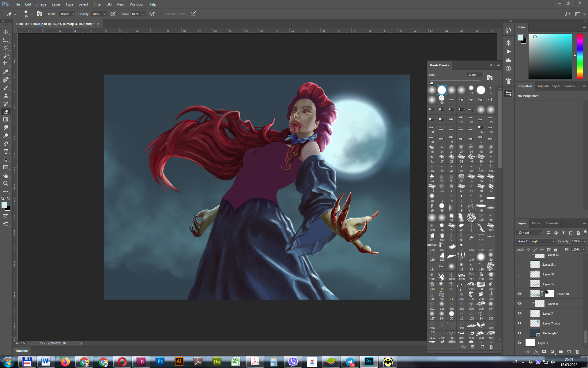Click the search icon in options bar
The height and width of the screenshot is (368, 588).
pos(567,14)
